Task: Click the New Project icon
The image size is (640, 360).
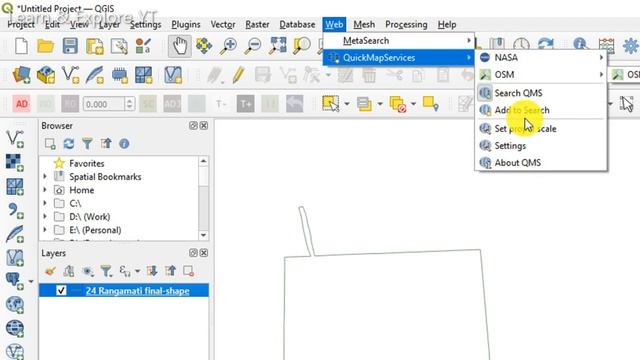Action: coord(21,45)
